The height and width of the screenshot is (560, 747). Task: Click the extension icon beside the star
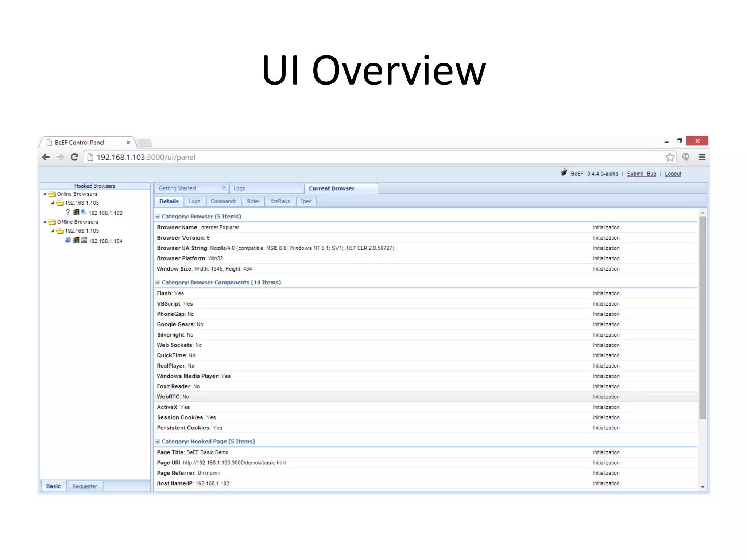[686, 157]
